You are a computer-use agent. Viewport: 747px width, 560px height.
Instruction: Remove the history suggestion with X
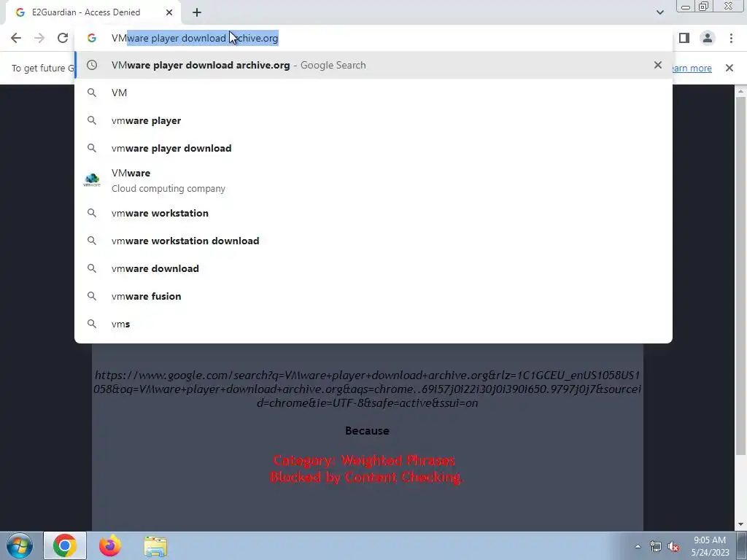tap(658, 65)
